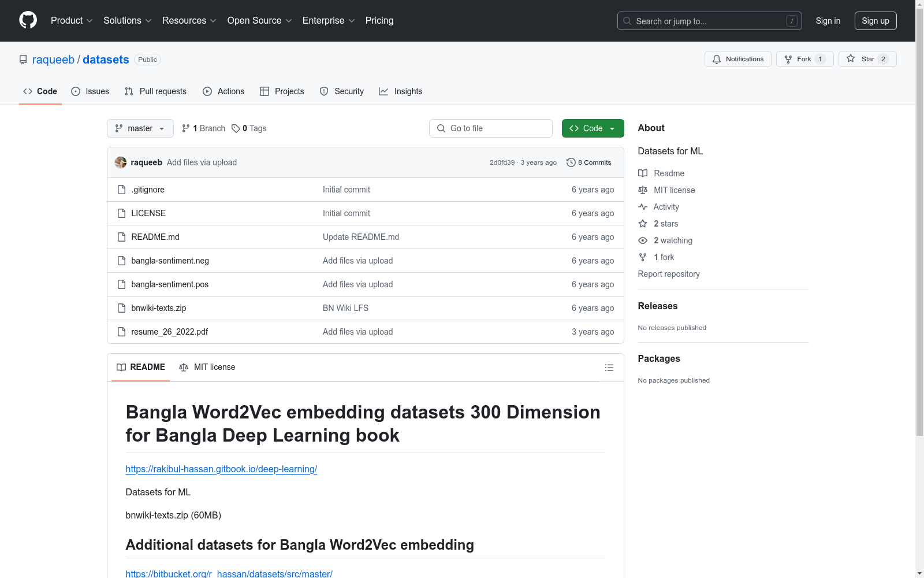
Task: Click the Packages heading link
Action: tap(659, 359)
